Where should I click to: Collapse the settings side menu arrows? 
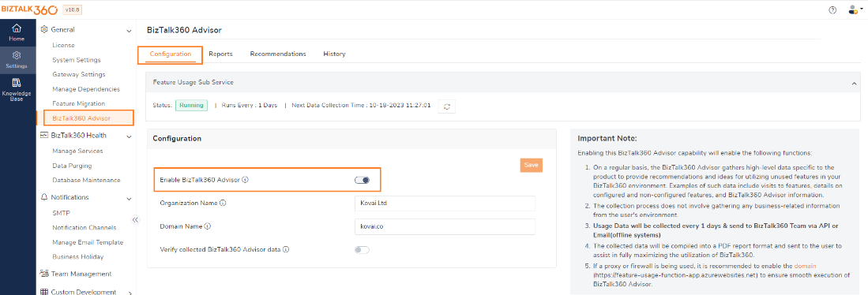pos(136,220)
